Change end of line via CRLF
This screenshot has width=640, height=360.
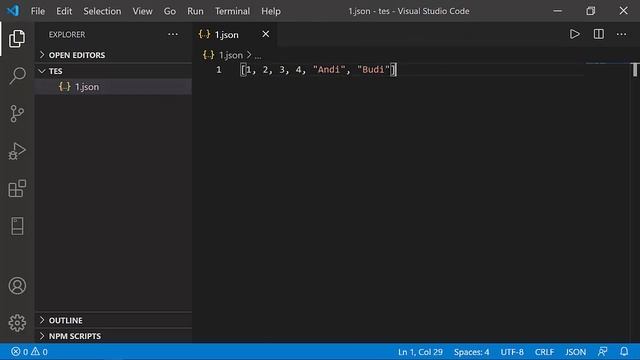pos(544,352)
